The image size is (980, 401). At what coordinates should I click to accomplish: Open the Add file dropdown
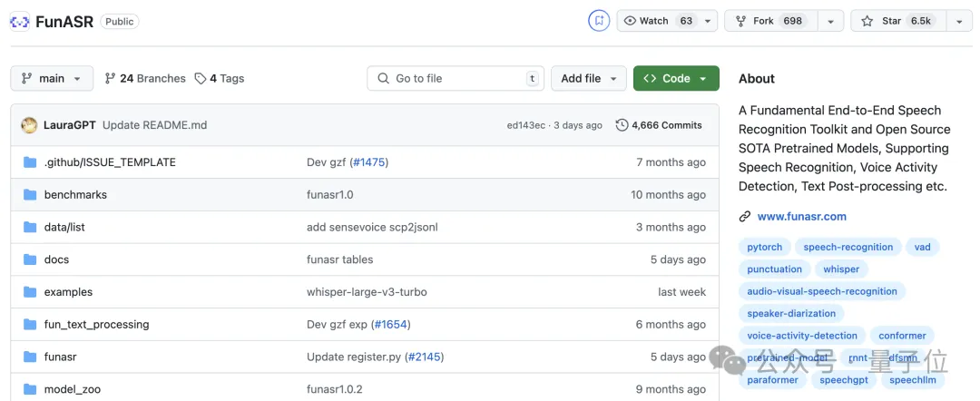pos(589,78)
